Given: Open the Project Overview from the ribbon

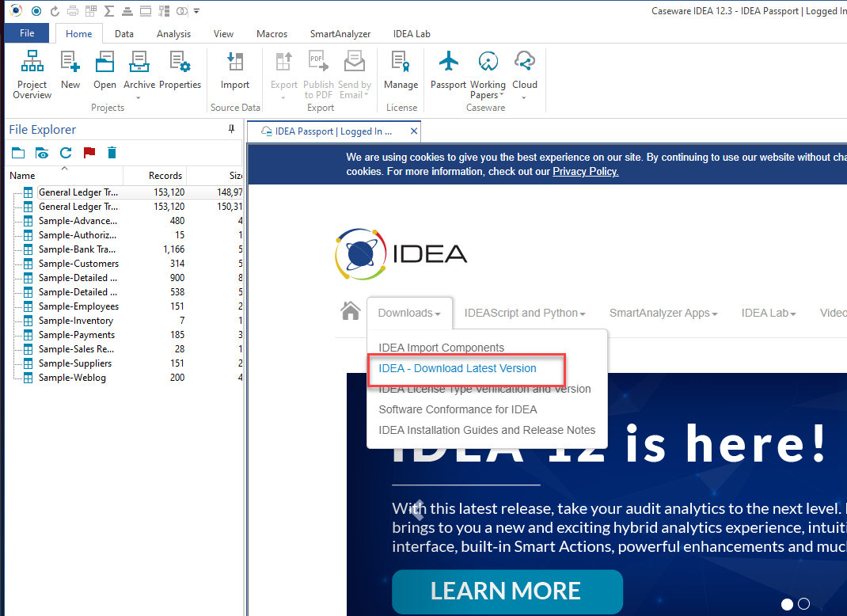Looking at the screenshot, I should click(32, 74).
